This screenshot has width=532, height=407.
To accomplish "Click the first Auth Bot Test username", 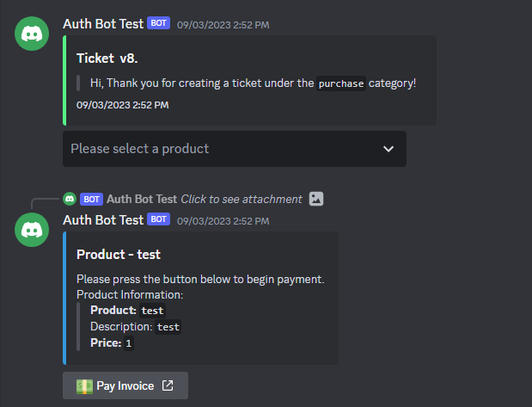I will click(x=103, y=24).
